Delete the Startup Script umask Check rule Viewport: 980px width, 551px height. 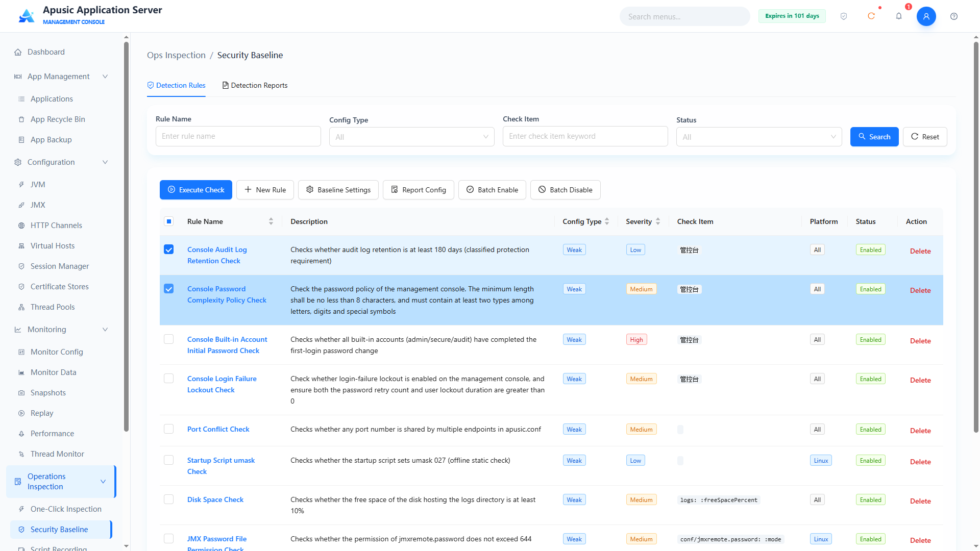point(920,462)
